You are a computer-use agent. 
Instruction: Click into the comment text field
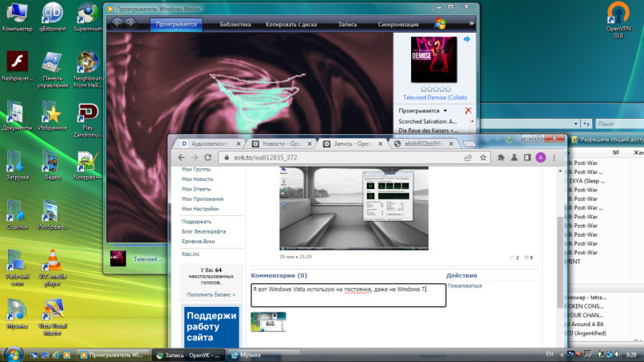(x=347, y=294)
